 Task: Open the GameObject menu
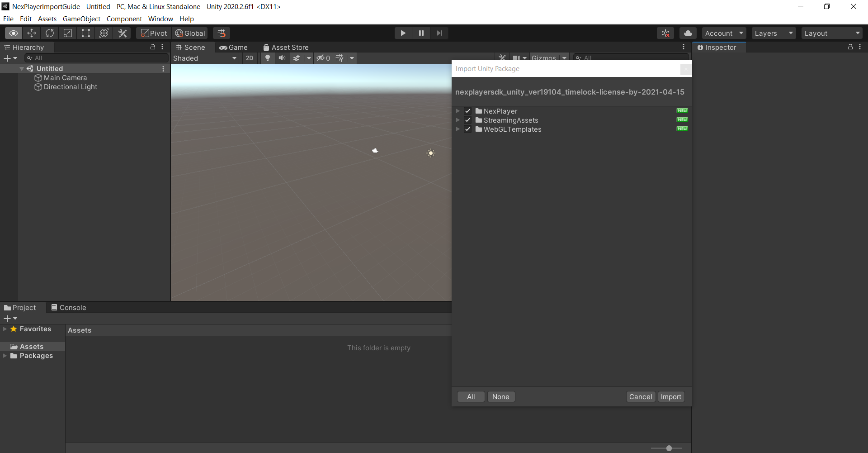click(81, 19)
